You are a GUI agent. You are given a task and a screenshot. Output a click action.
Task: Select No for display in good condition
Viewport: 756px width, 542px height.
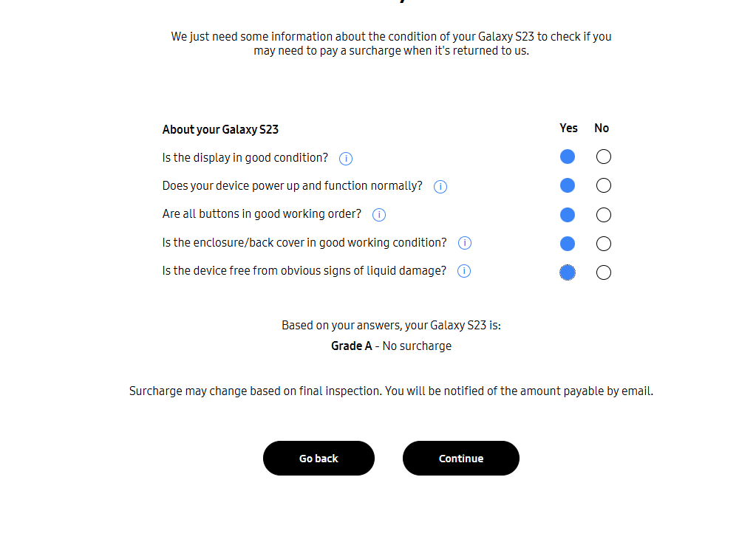point(604,157)
